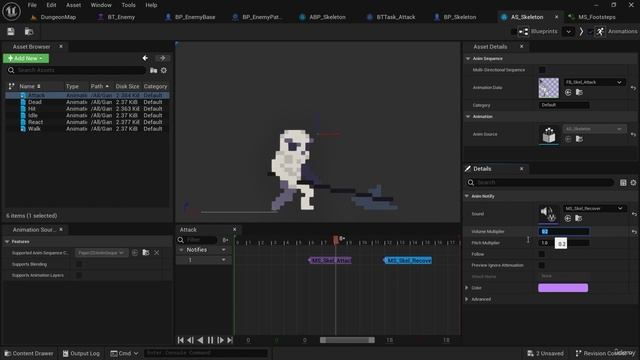Screen dimensions: 640x360
Task: Navigate back in Asset Browser history
Action: pos(145,58)
